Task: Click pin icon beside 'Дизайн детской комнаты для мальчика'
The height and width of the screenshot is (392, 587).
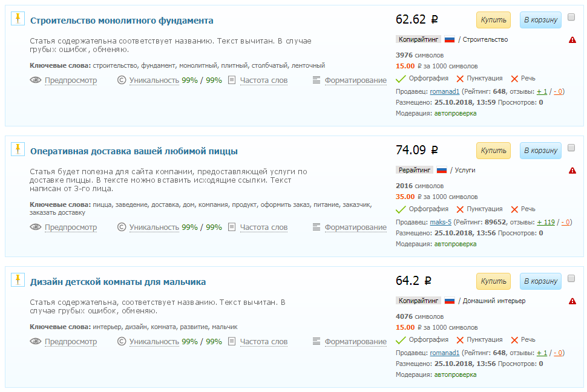Action: [x=18, y=279]
